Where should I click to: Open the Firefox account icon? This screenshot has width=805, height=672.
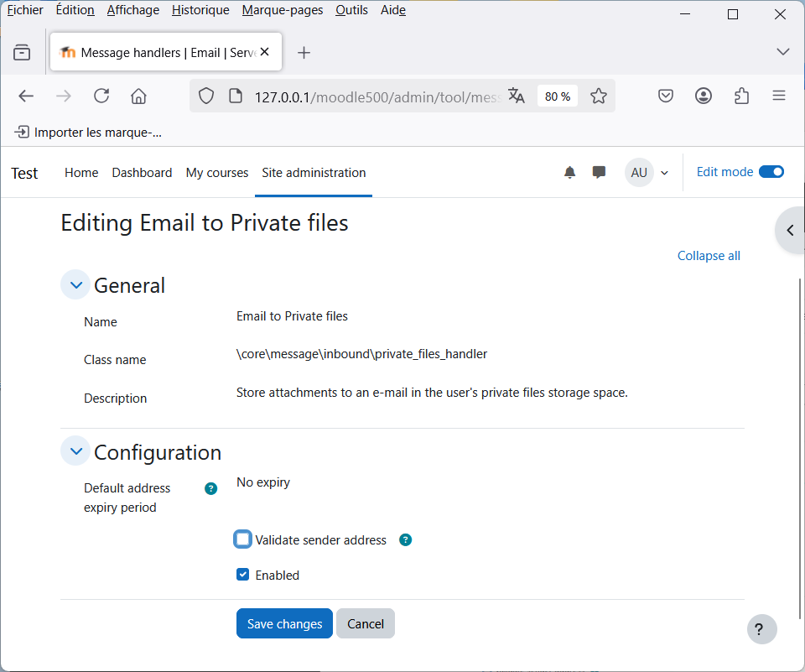click(x=704, y=96)
